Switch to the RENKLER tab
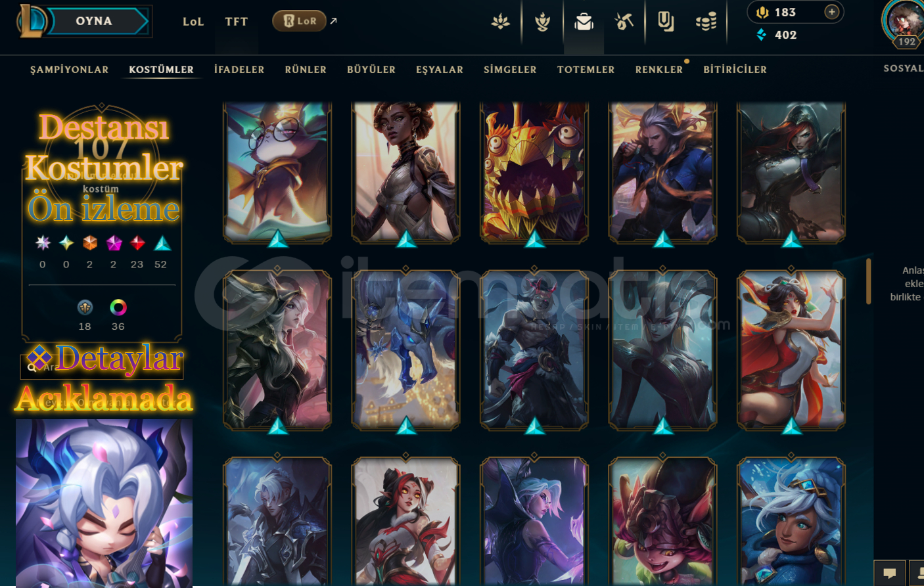Image resolution: width=924 pixels, height=588 pixels. [659, 70]
